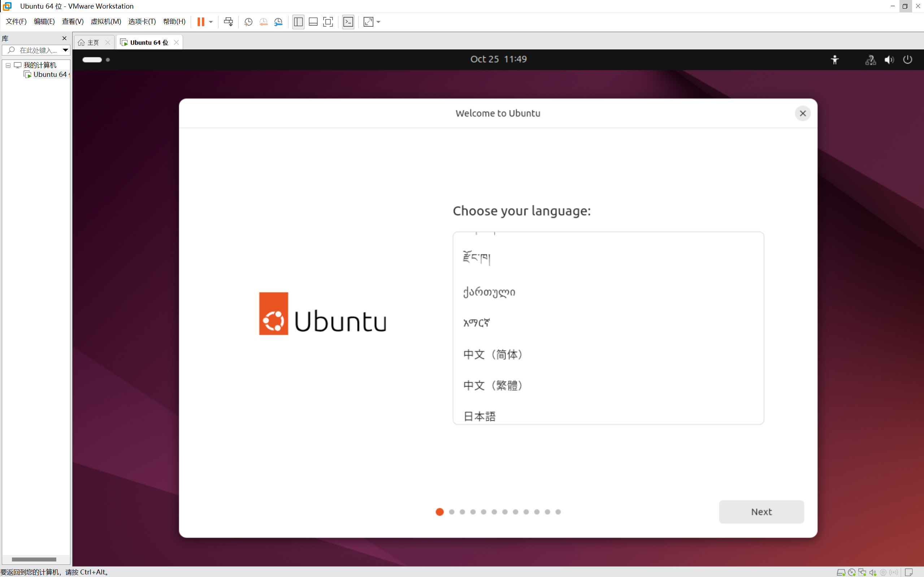Click the stretch guest display icon

[368, 22]
